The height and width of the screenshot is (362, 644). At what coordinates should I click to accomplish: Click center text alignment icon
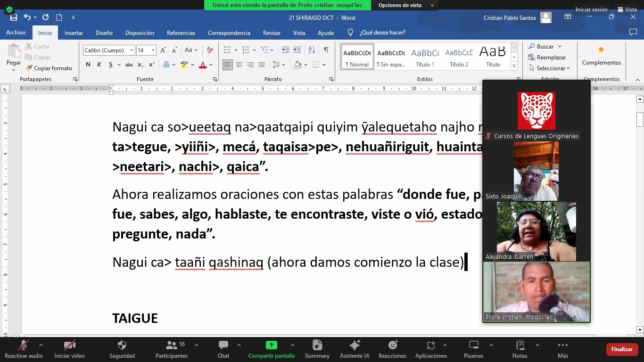[239, 65]
